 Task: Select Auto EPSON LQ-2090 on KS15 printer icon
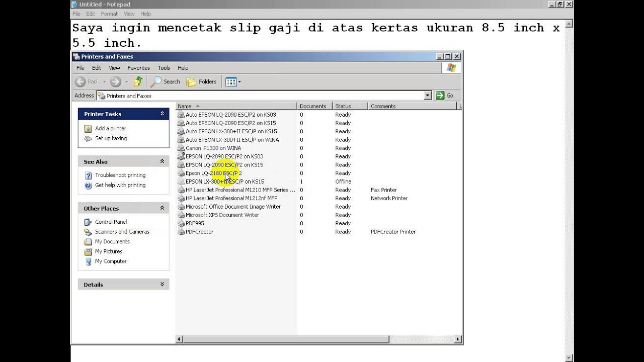181,123
